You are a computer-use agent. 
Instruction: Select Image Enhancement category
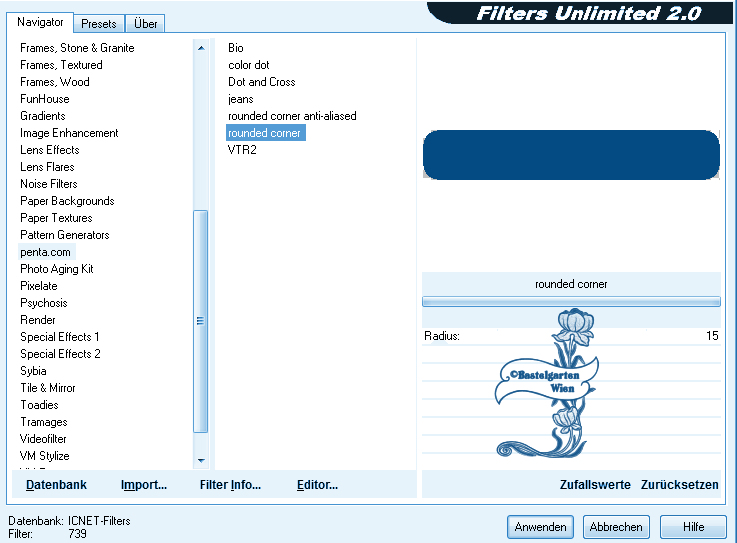click(x=69, y=133)
